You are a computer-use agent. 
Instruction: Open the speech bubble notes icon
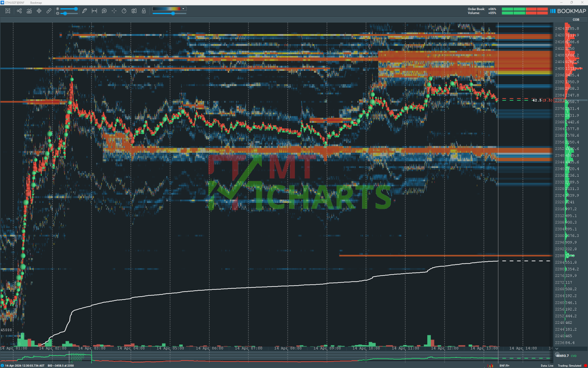(104, 11)
